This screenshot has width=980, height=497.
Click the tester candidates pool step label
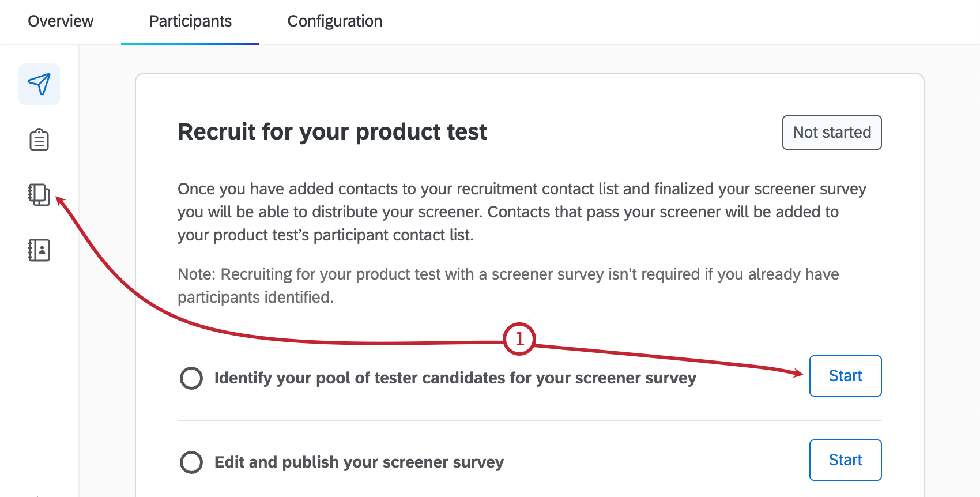pyautogui.click(x=455, y=378)
